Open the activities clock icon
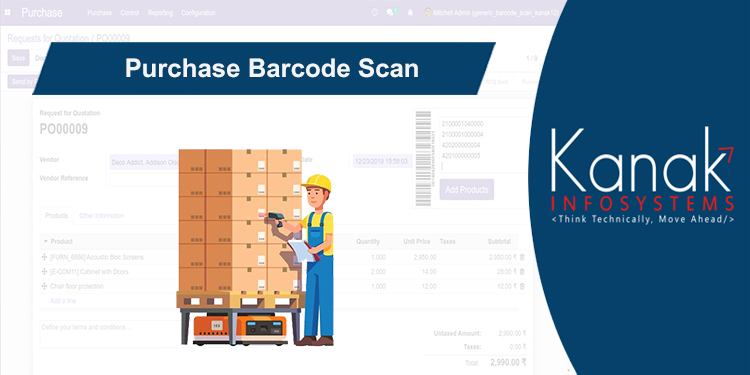This screenshot has width=750, height=375. [x=375, y=13]
